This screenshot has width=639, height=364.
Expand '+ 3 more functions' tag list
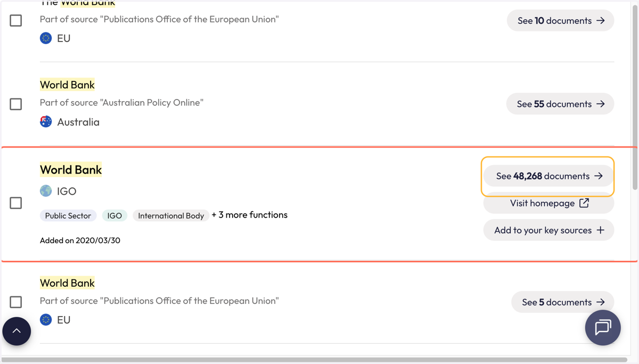tap(249, 215)
